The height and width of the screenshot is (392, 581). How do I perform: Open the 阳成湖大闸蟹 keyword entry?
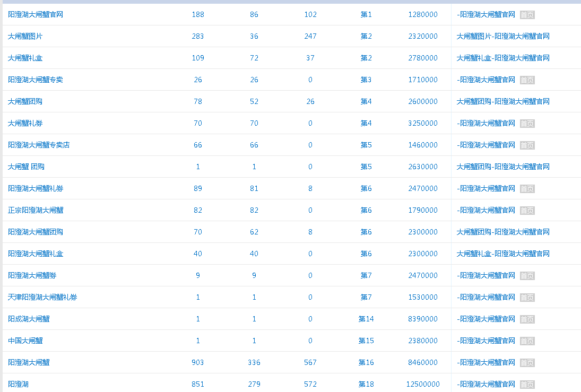[29, 319]
